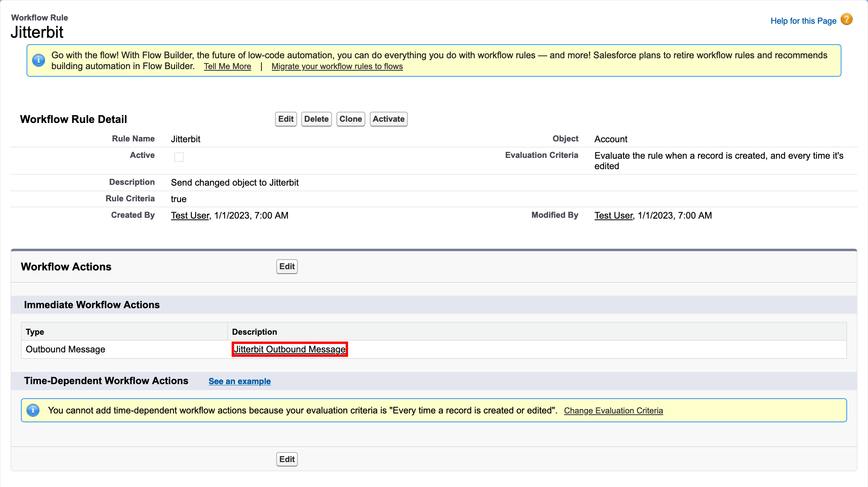Click the Test User modified by link
This screenshot has width=868, height=487.
pyautogui.click(x=614, y=215)
